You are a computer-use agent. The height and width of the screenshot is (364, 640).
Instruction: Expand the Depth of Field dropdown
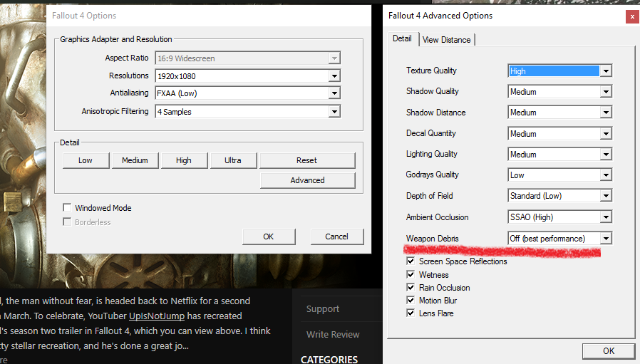click(x=559, y=196)
